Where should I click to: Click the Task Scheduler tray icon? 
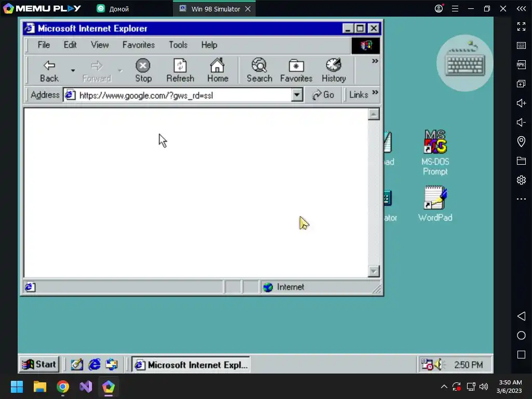click(x=427, y=365)
